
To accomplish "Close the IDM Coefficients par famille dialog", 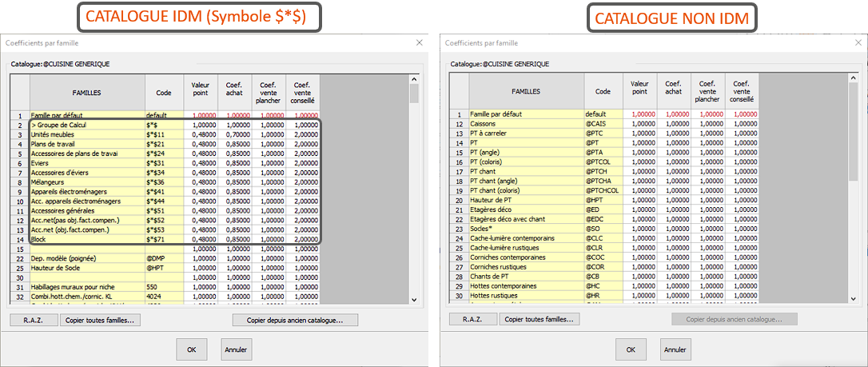I will pyautogui.click(x=420, y=42).
